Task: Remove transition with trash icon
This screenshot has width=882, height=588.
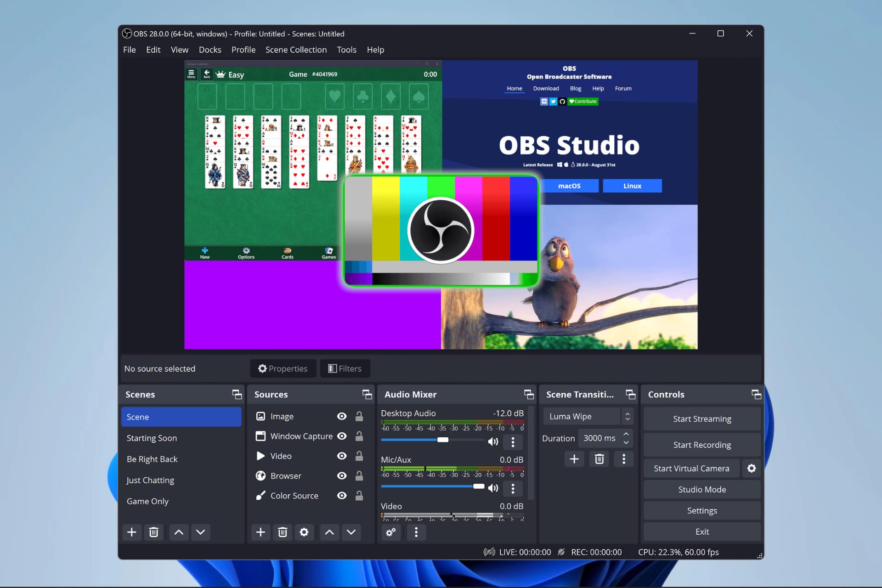Action: (599, 459)
